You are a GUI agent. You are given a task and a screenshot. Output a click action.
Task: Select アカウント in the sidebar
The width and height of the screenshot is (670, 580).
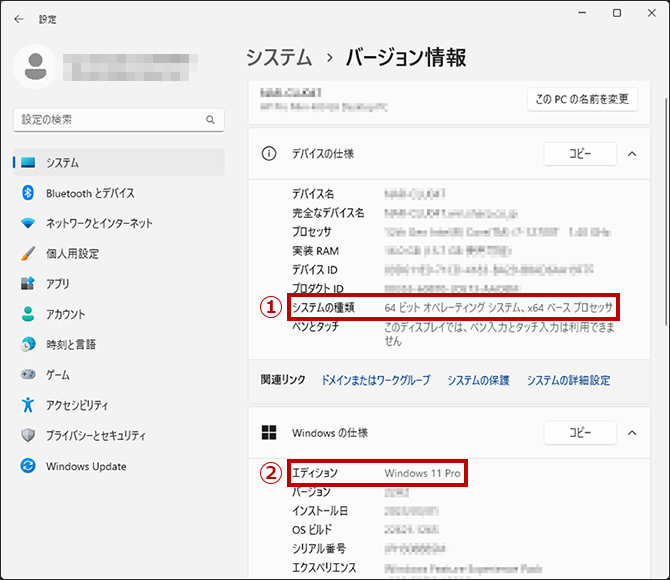[x=119, y=314]
